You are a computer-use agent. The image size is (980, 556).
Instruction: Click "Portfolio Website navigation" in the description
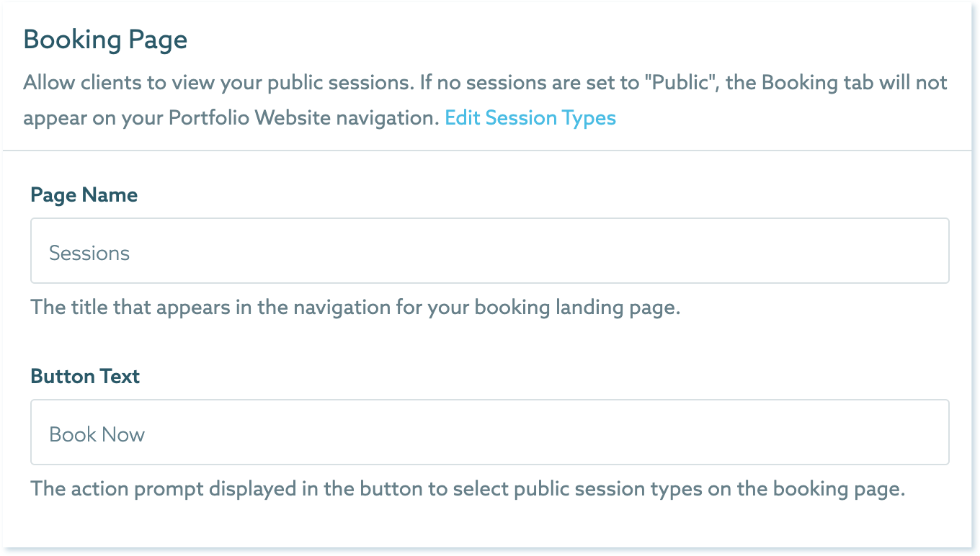[x=303, y=118]
